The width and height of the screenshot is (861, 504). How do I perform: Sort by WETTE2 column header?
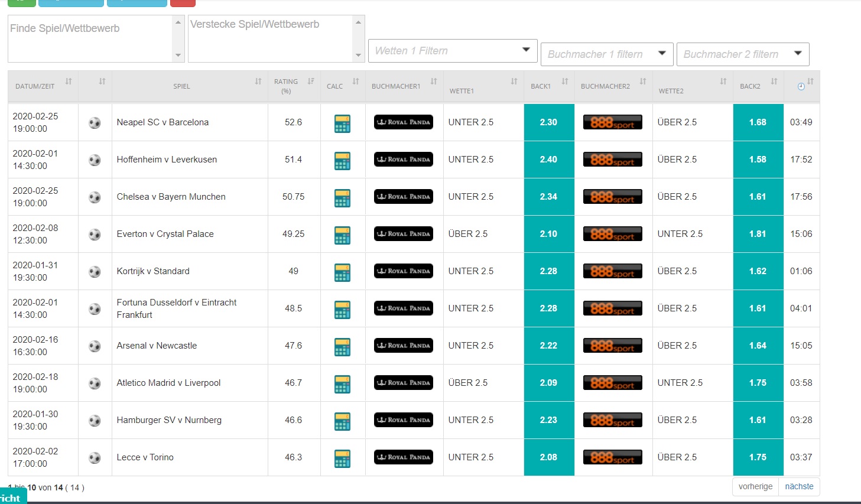tap(693, 86)
